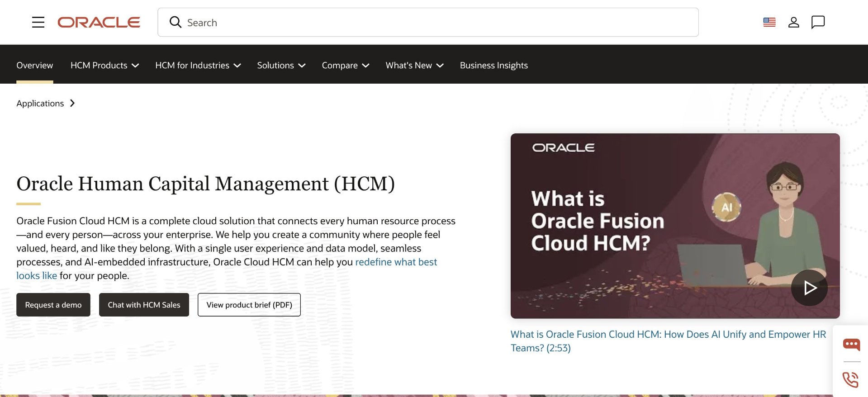
Task: Open the video thumbnail 'What is Oracle Fusion Cloud HCM?'
Action: click(x=675, y=226)
